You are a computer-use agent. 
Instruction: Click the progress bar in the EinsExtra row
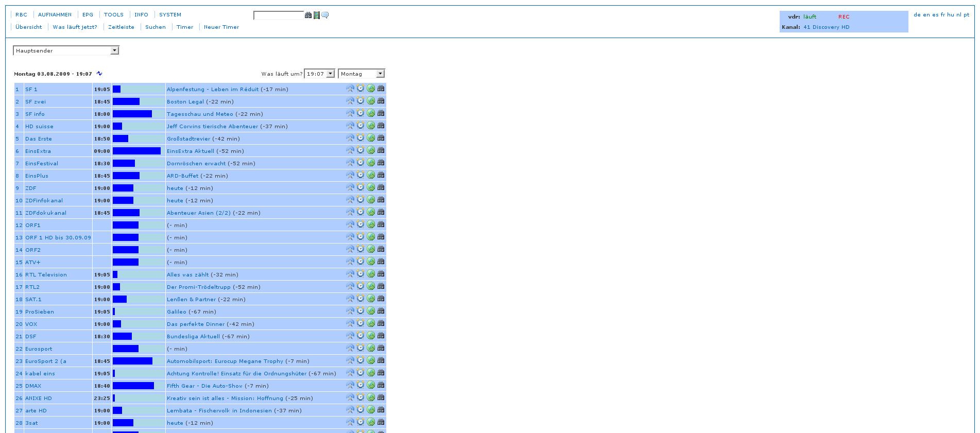[x=138, y=151]
